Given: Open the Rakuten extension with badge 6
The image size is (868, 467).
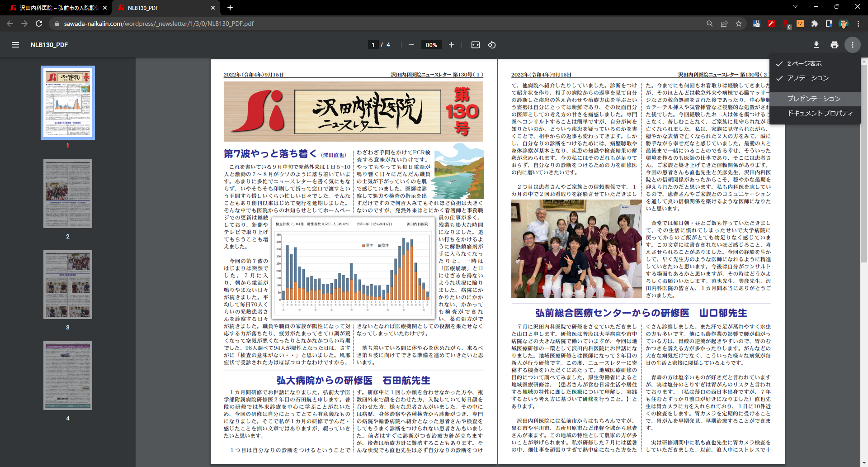Looking at the screenshot, I should [x=786, y=24].
